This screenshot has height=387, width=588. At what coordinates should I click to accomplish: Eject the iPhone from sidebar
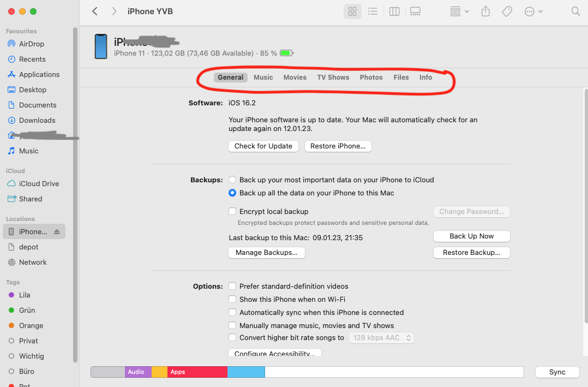tap(57, 231)
